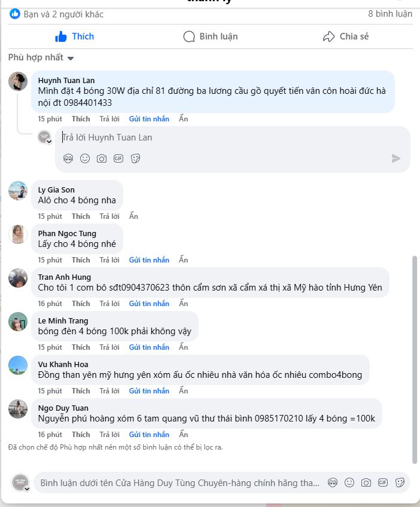Click Trả lời under Ly Gia Son's comment
The image size is (420, 507).
click(109, 216)
